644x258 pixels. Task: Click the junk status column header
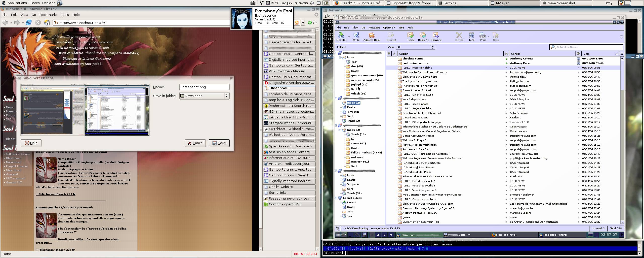click(x=578, y=54)
